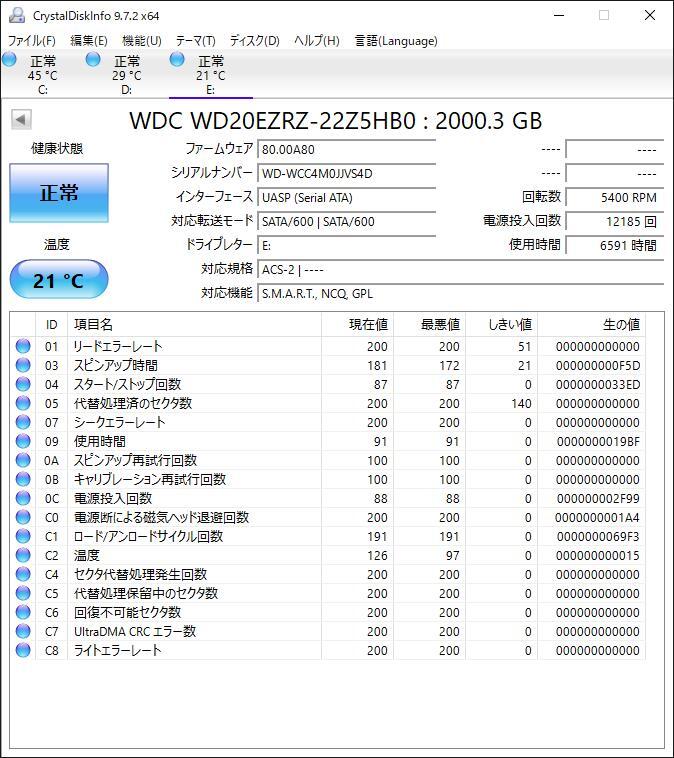The image size is (674, 758).
Task: Click the blue status icon for ID 0B
Action: click(x=23, y=479)
